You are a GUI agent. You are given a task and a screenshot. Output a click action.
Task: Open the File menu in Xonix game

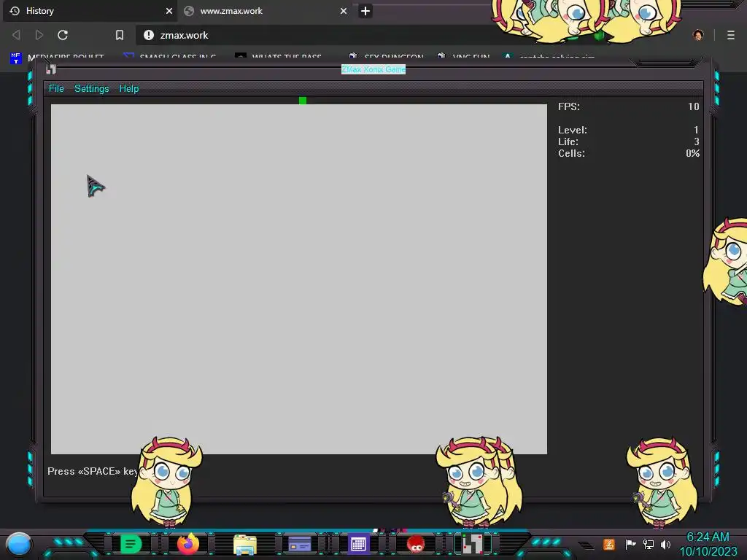56,88
